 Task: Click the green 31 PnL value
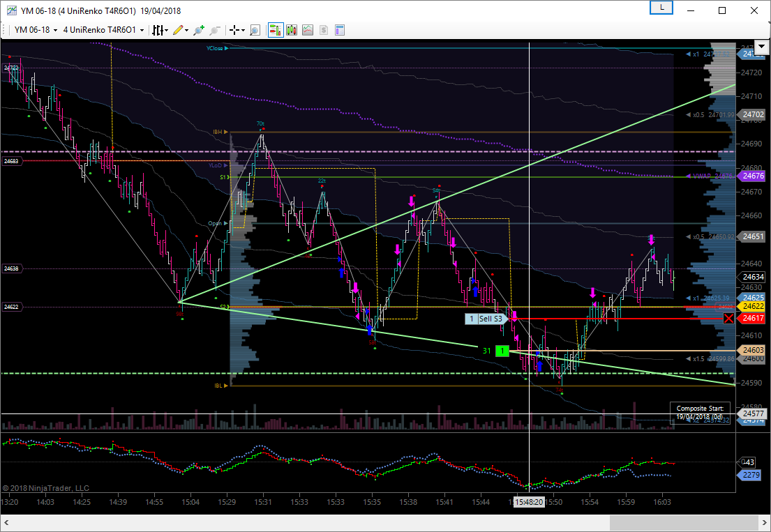pos(487,351)
